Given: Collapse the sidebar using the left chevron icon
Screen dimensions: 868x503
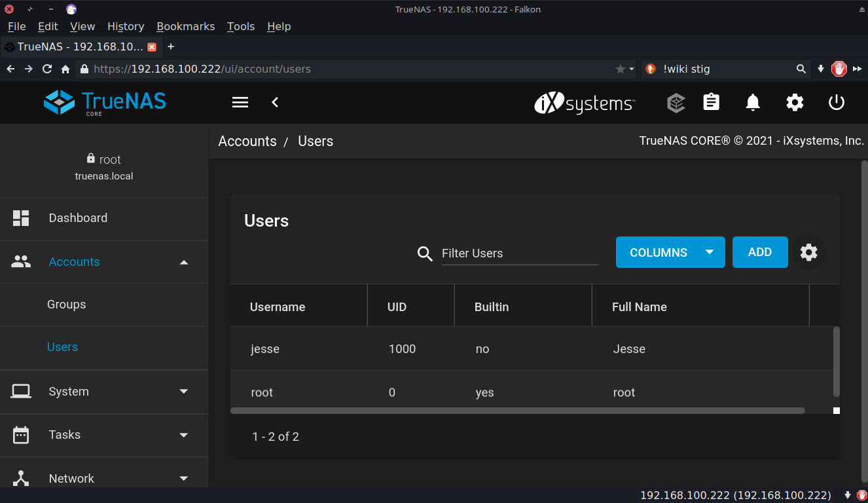Looking at the screenshot, I should point(275,102).
